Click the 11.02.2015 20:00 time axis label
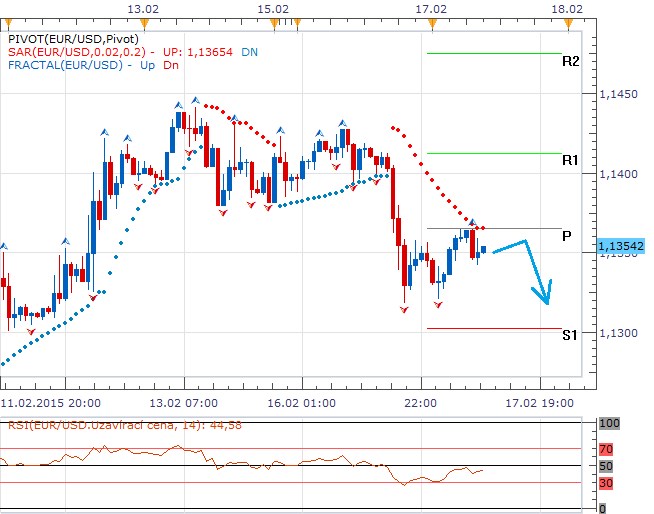The height and width of the screenshot is (514, 654). tap(48, 401)
